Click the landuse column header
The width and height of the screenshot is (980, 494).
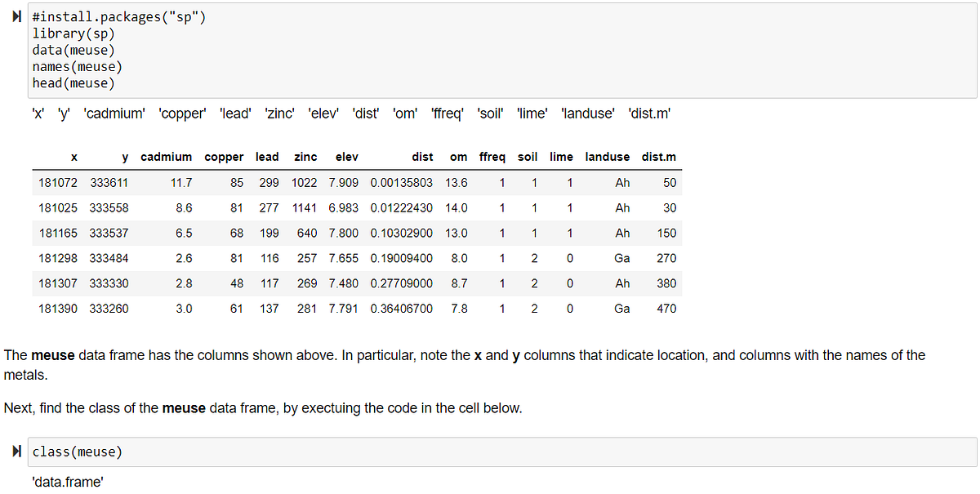608,157
